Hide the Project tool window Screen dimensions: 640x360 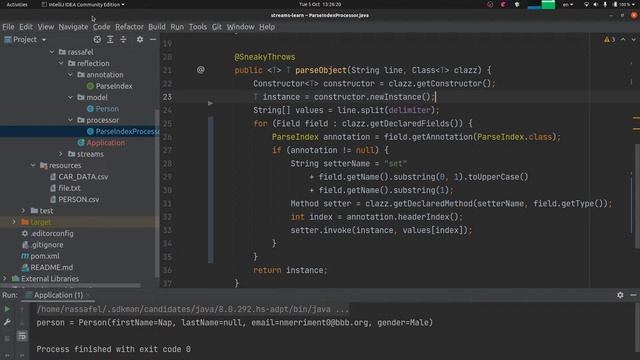click(153, 40)
